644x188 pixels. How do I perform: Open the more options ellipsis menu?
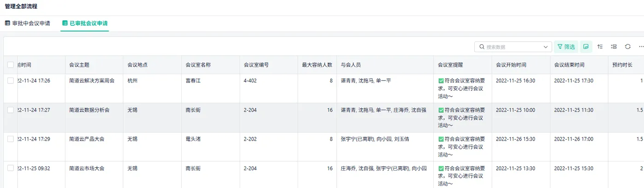[x=641, y=47]
